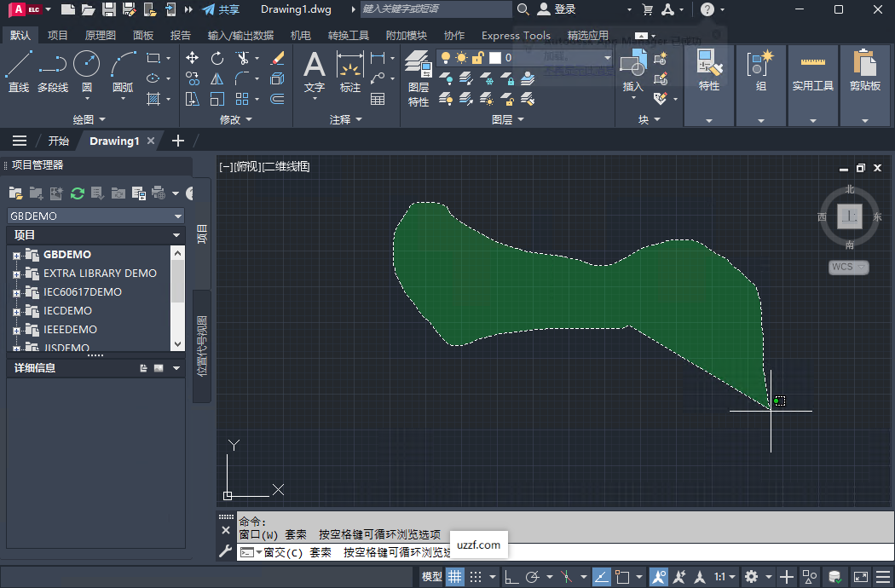Toggle the layer lock padlock in Layers panel
The width and height of the screenshot is (895, 588).
477,58
